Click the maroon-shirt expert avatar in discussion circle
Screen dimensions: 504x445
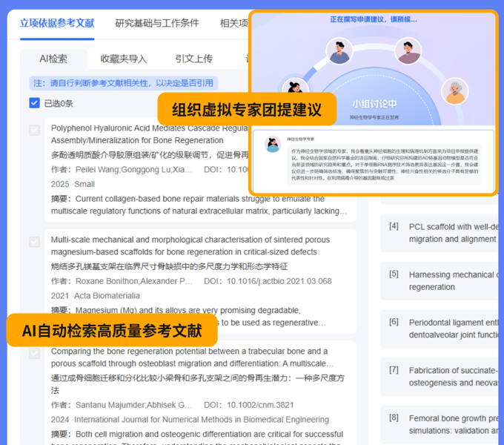click(x=408, y=51)
